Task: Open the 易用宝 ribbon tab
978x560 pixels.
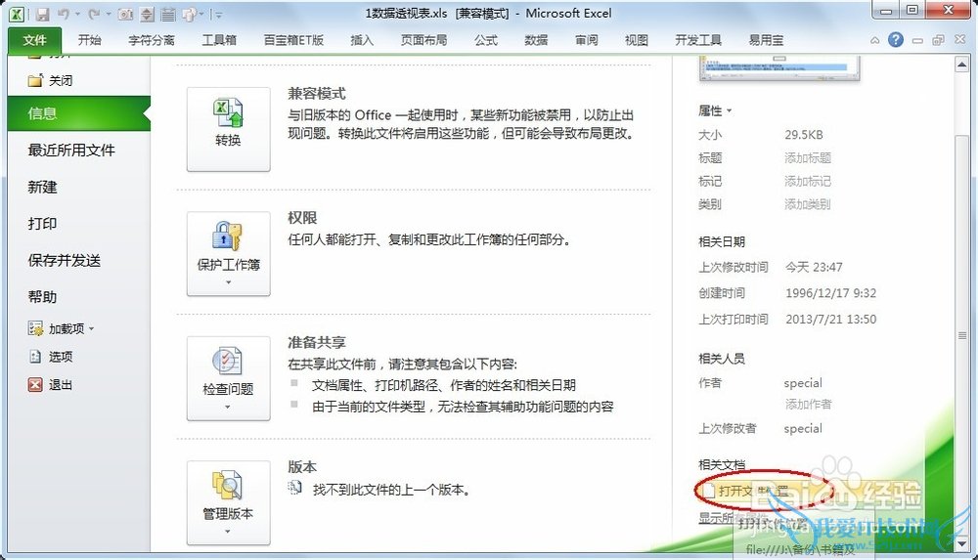Action: pyautogui.click(x=766, y=40)
